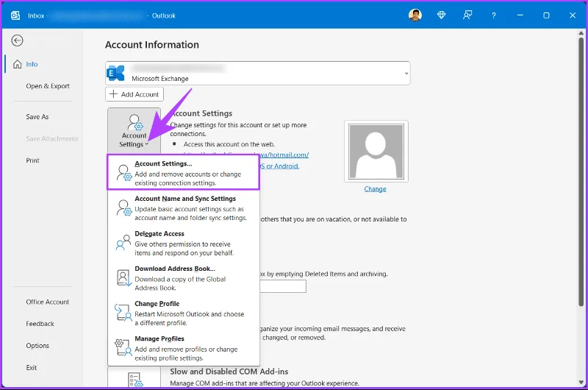
Task: Click the Account Name and Sync icon
Action: 123,208
